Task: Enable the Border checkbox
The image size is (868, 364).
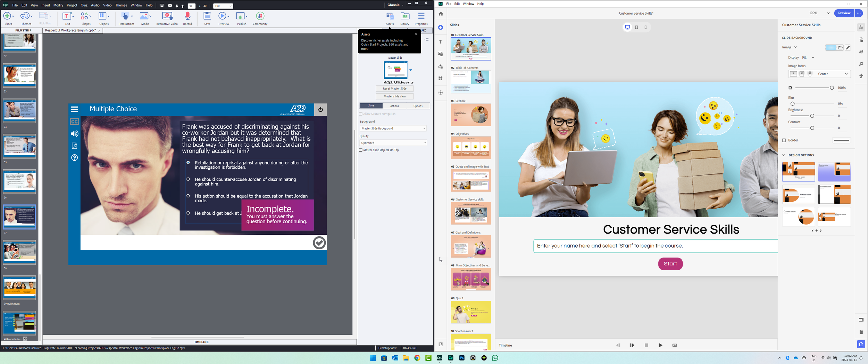Action: coord(784,140)
